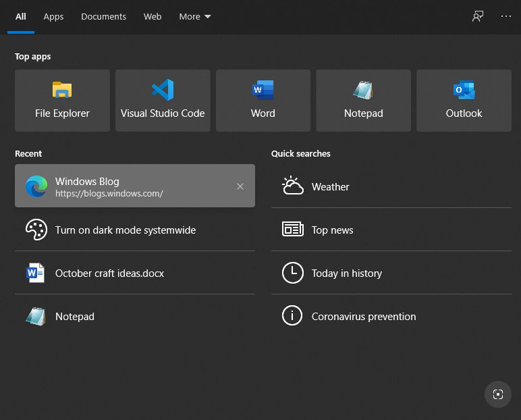Viewport: 521px width, 420px height.
Task: Remove Windows Blog from recent list
Action: click(240, 186)
